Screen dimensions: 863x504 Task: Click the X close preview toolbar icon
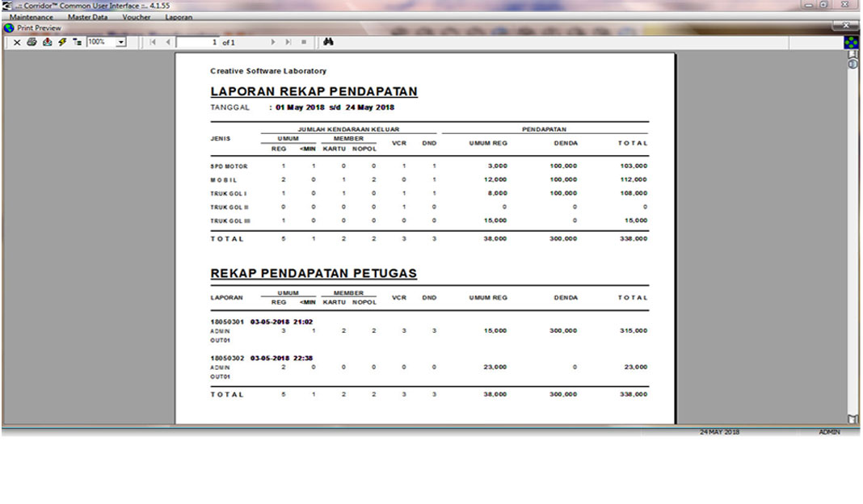[17, 42]
